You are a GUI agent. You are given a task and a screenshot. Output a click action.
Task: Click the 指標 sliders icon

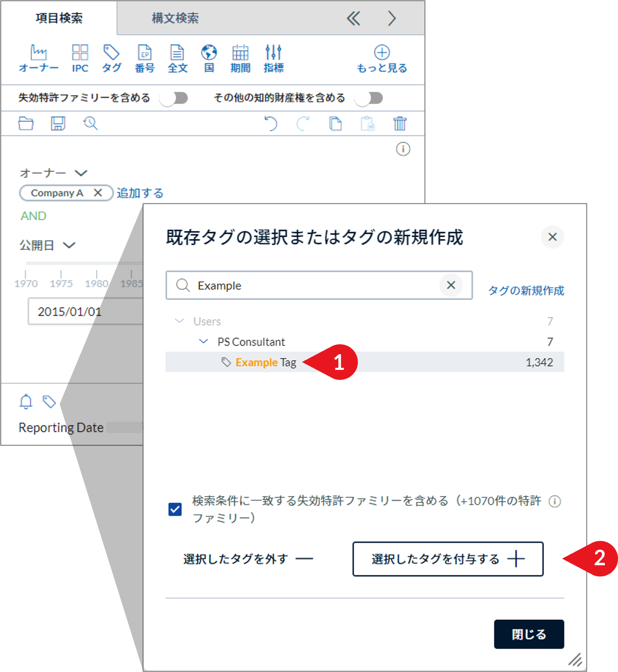273,53
